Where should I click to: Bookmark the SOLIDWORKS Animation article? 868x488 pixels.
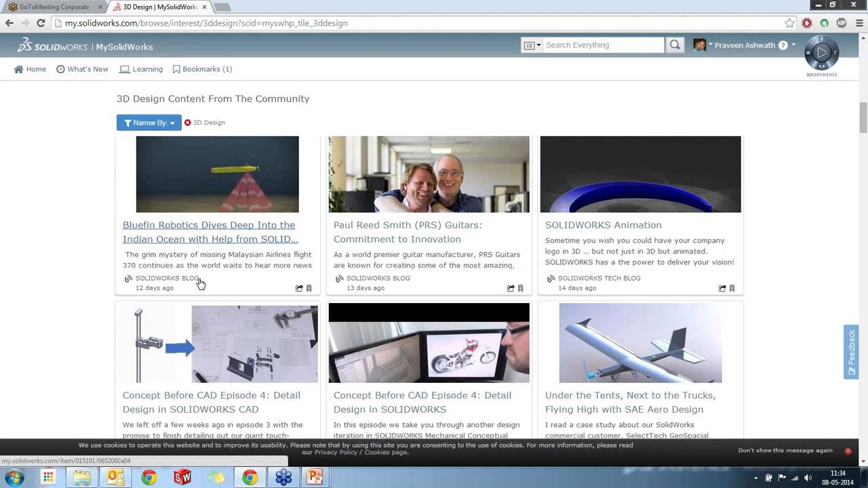click(x=732, y=288)
